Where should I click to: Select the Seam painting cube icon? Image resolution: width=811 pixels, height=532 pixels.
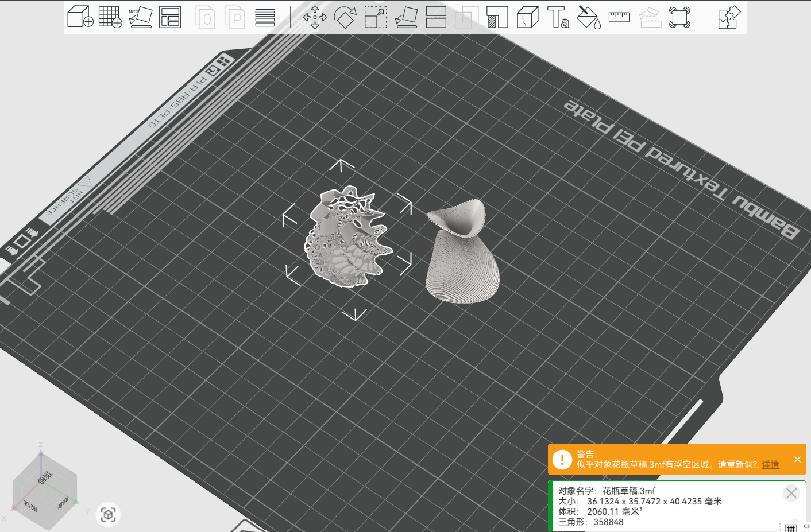(528, 17)
